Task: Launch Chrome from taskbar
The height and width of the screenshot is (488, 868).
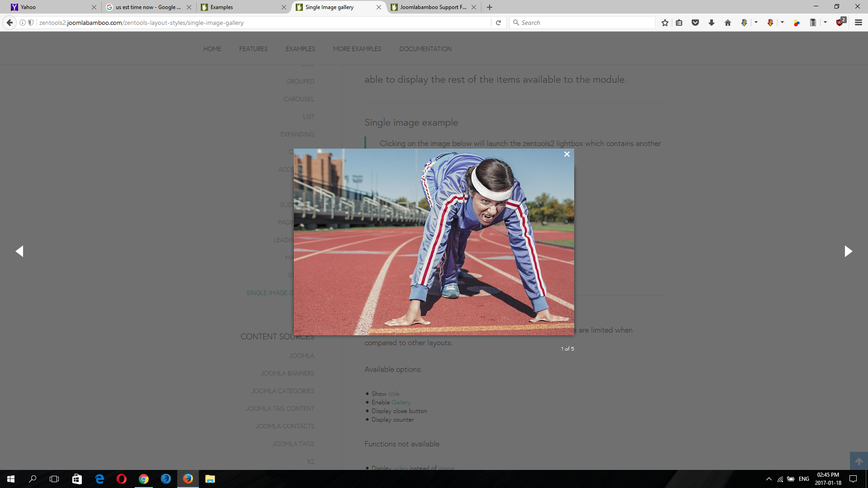Action: (144, 479)
